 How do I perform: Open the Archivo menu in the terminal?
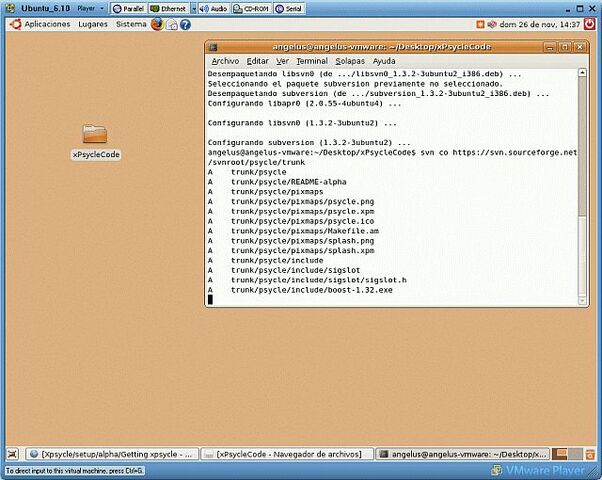[x=225, y=61]
